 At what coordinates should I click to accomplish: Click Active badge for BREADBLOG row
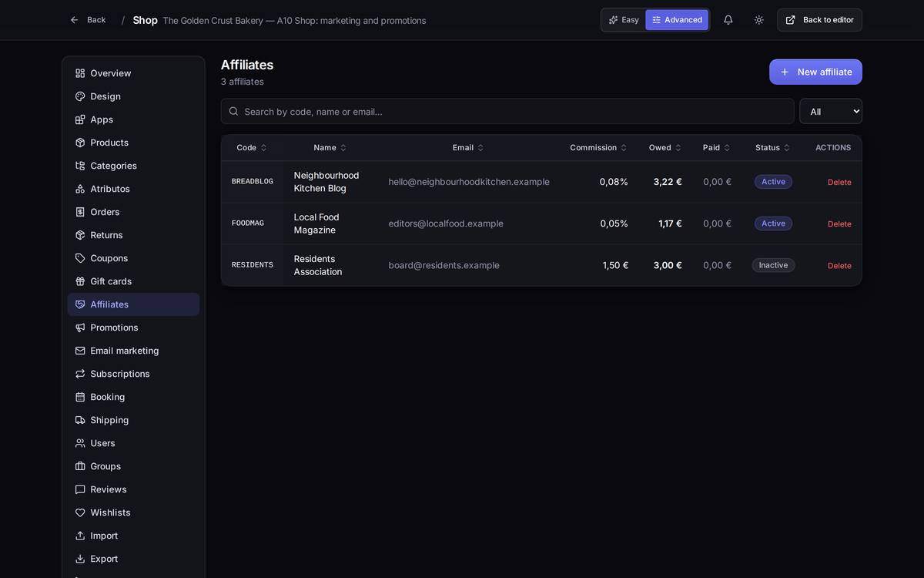pos(773,182)
